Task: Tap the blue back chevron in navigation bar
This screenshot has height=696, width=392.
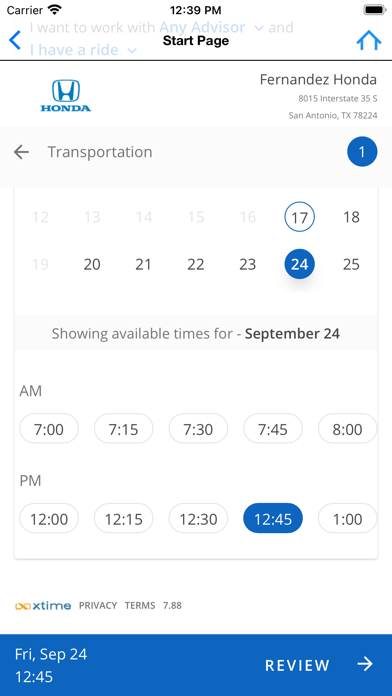Action: (15, 40)
